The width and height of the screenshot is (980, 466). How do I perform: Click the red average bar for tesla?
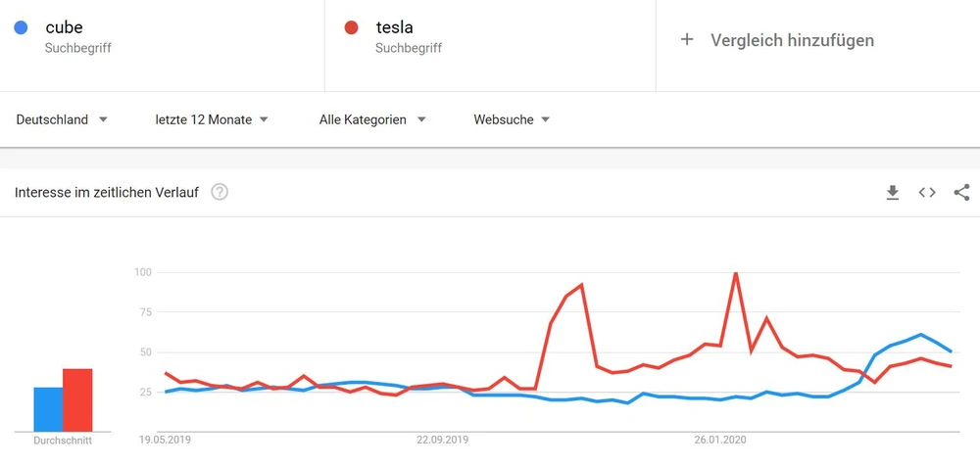point(77,400)
